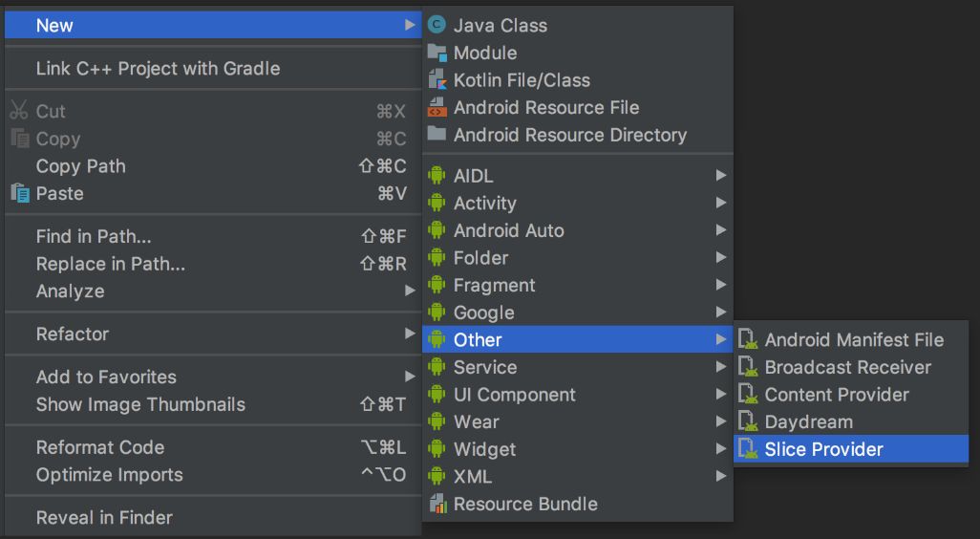Select Find in Path option

94,236
